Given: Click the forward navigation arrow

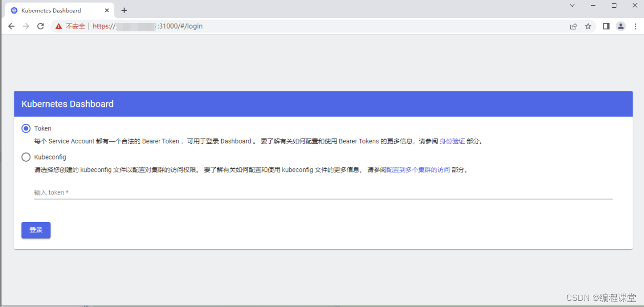Looking at the screenshot, I should [x=26, y=26].
